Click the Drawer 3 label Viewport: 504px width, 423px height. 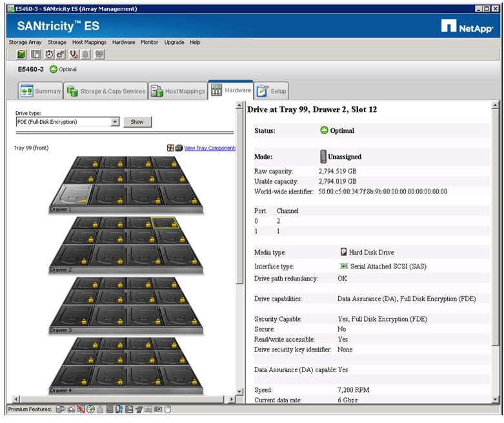point(61,330)
